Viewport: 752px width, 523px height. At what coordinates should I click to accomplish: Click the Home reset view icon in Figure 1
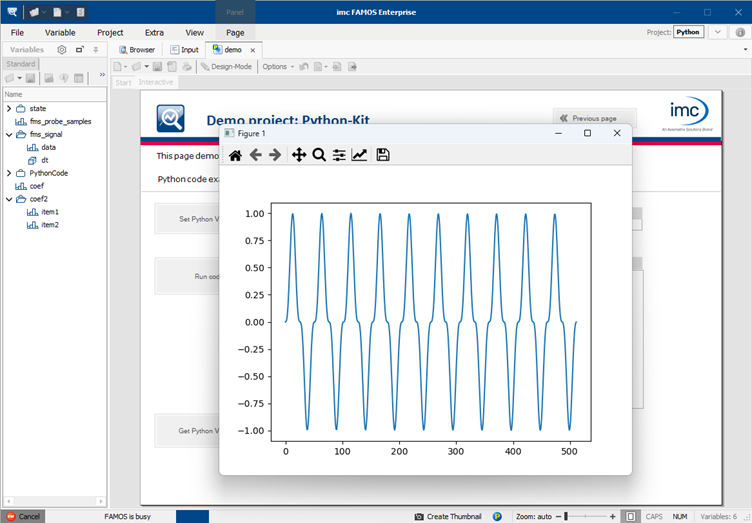point(235,155)
